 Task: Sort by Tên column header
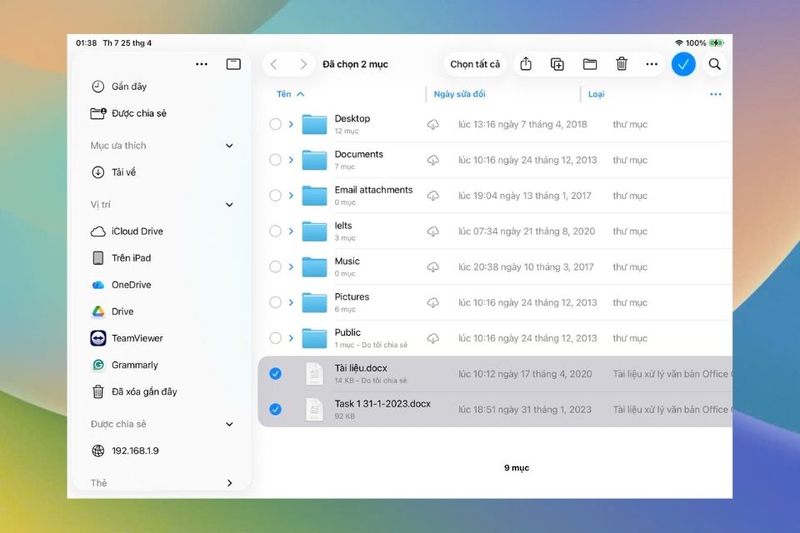point(290,94)
